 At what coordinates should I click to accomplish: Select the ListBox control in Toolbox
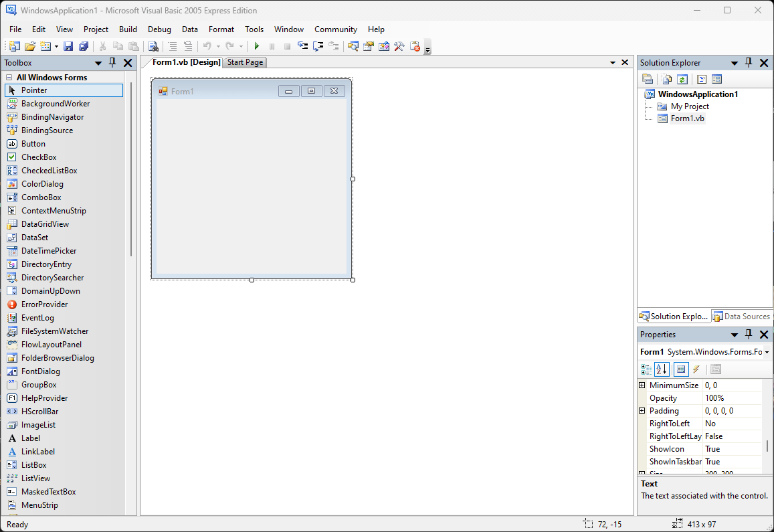point(64,465)
